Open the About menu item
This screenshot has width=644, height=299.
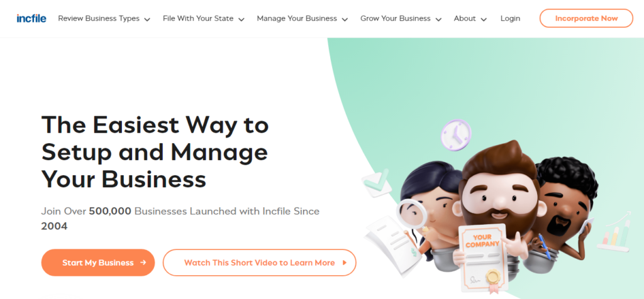[465, 18]
